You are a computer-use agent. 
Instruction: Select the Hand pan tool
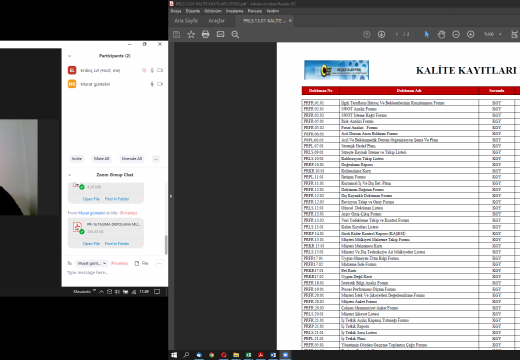(x=441, y=34)
